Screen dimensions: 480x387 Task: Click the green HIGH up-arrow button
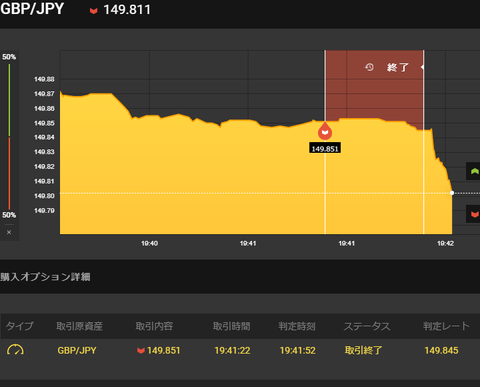coord(473,171)
